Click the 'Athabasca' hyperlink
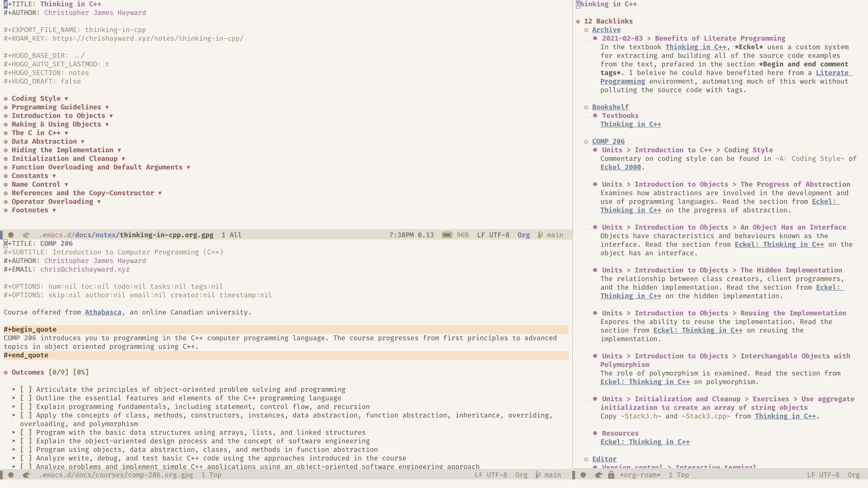The image size is (868, 488). point(103,312)
